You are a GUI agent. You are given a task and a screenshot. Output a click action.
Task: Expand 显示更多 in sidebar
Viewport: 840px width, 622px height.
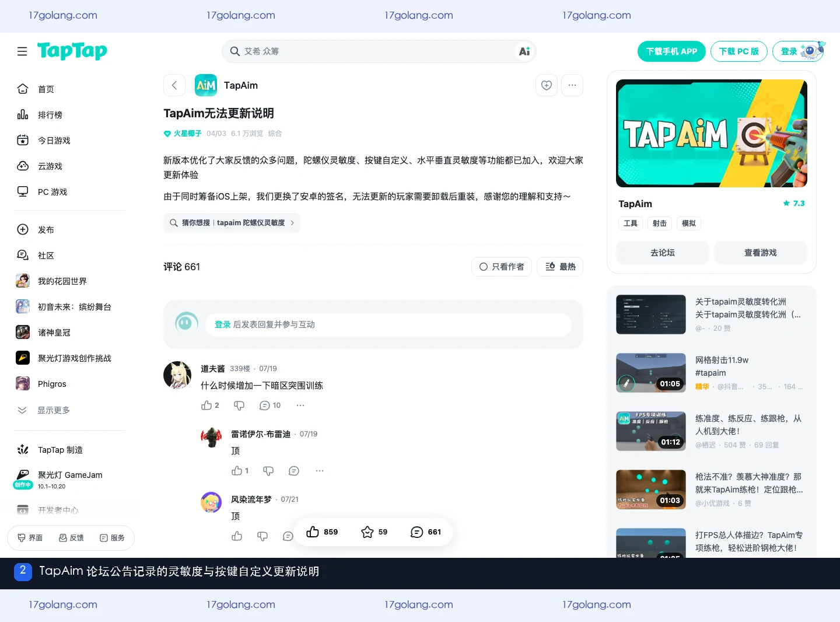coord(44,410)
